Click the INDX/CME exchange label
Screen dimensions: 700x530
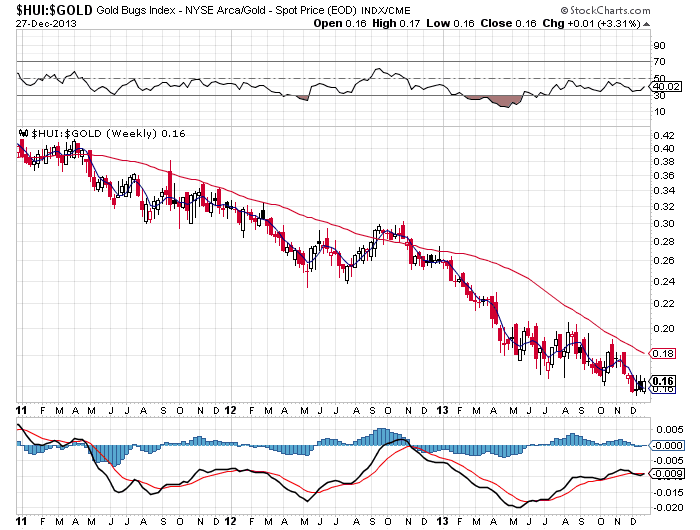(385, 10)
